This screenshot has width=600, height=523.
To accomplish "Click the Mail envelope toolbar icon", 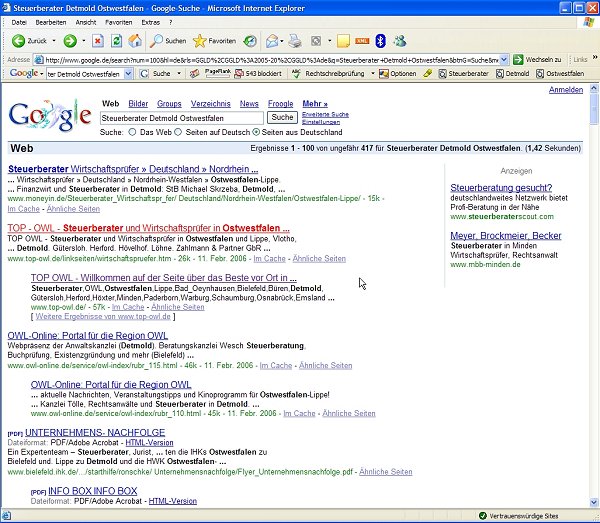I will (272, 41).
